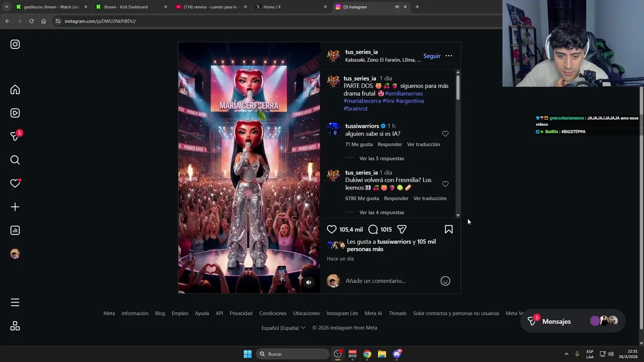
Task: Open the Privacidad footer link
Action: click(x=241, y=313)
